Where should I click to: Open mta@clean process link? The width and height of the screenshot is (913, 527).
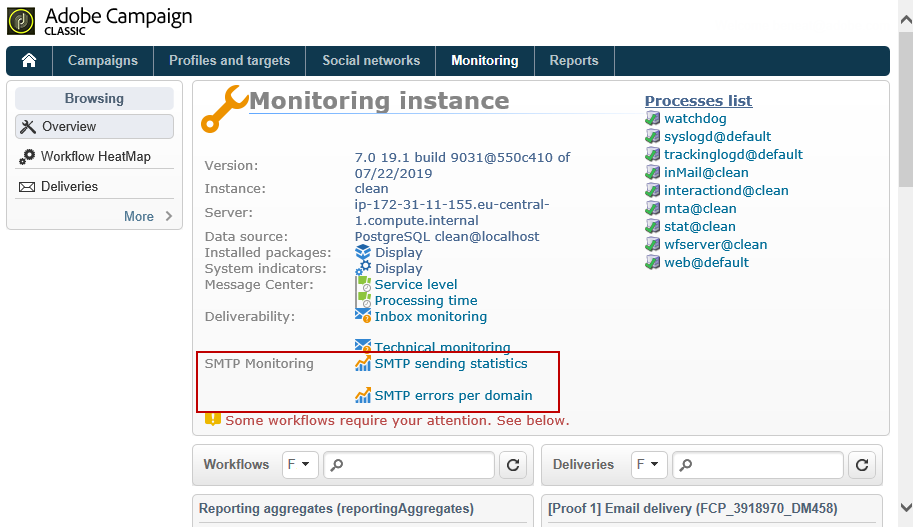point(700,208)
